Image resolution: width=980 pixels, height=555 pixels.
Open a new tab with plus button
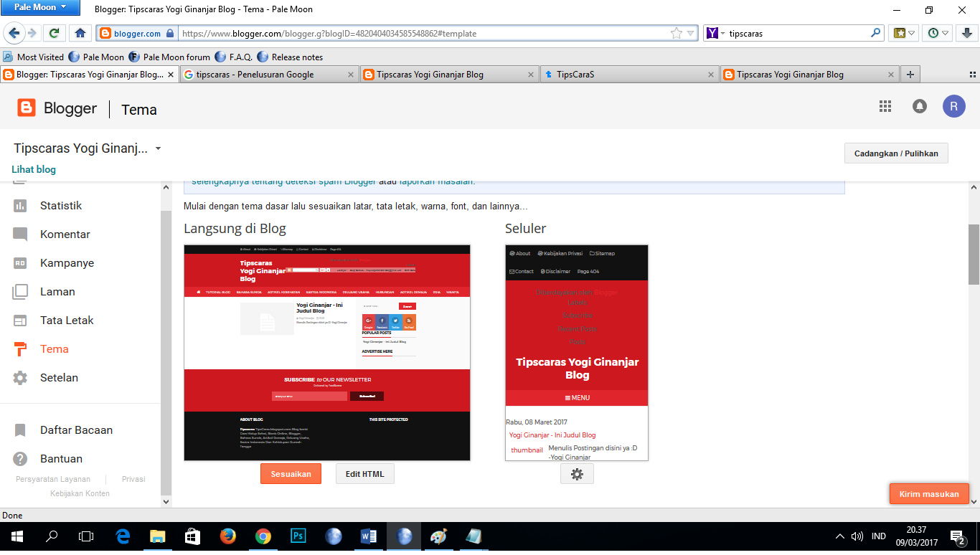coord(910,75)
